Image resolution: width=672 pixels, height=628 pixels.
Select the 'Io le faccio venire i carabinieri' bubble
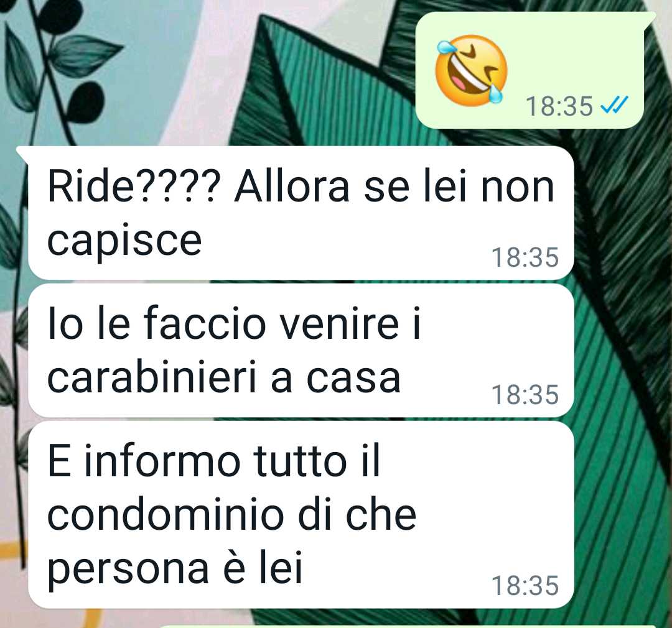tap(301, 351)
